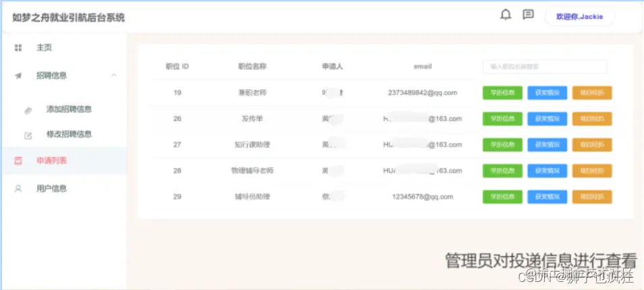
Task: View 获奖情况 for 兼职老师 row
Action: [x=547, y=92]
